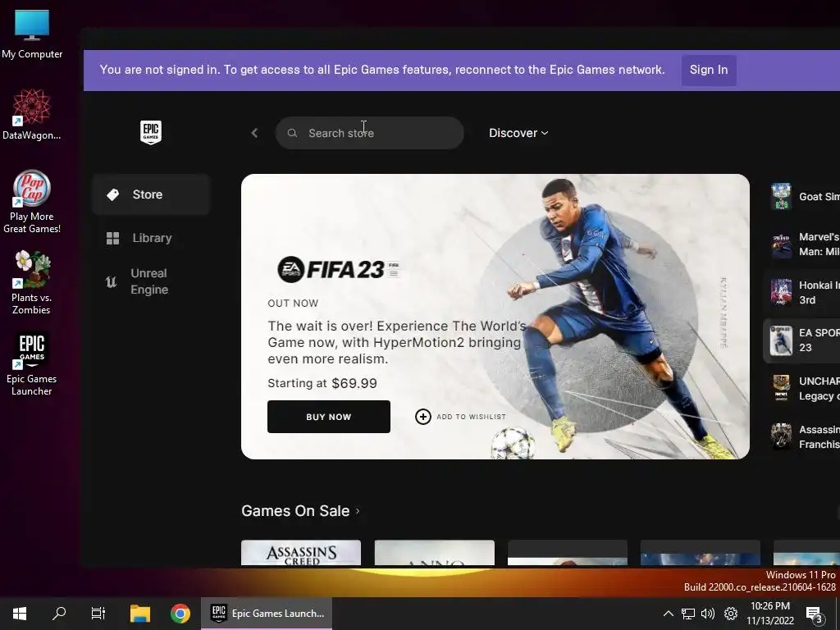
Task: Click the network icon in the system tray
Action: [688, 614]
